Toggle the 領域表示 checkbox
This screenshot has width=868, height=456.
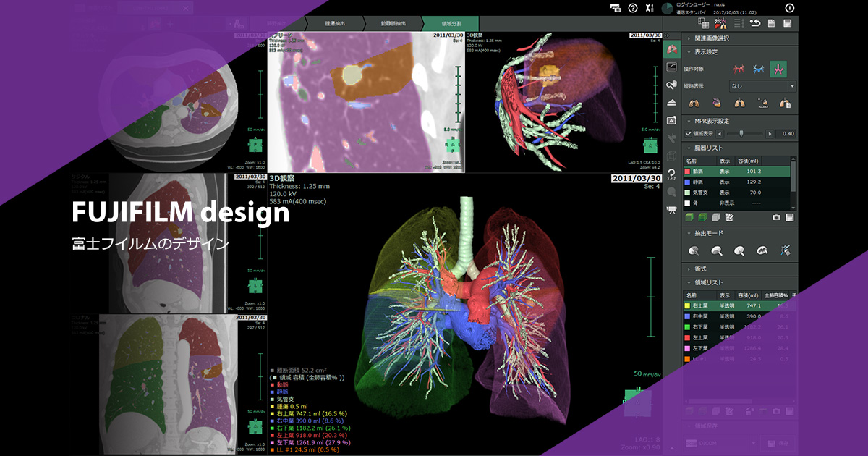689,134
